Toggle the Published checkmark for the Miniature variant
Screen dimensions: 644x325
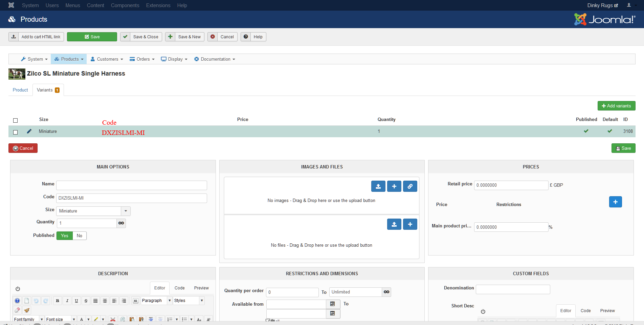pos(586,131)
